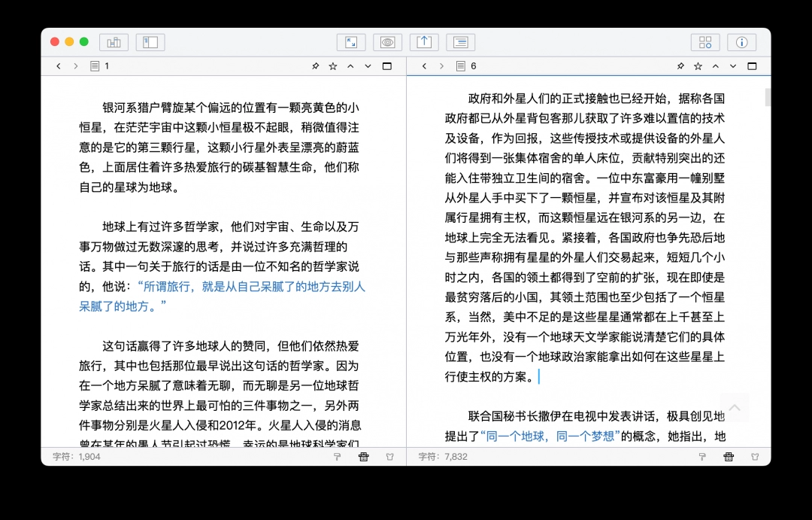Viewport: 812px width, 520px height.
Task: Go back in left pane history
Action: 59,66
